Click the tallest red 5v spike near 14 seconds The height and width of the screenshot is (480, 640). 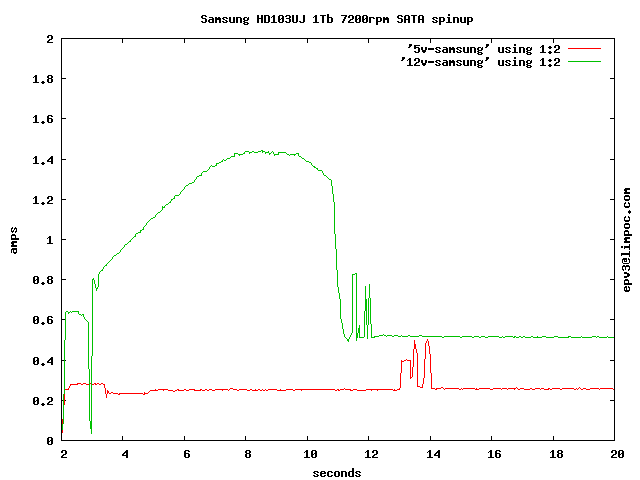point(427,340)
